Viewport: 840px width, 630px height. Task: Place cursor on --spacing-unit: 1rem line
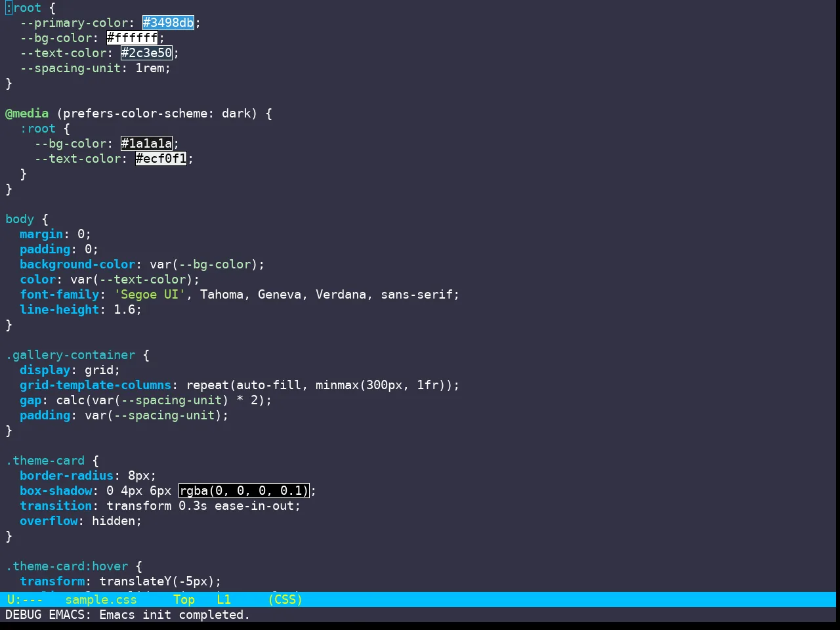[96, 68]
